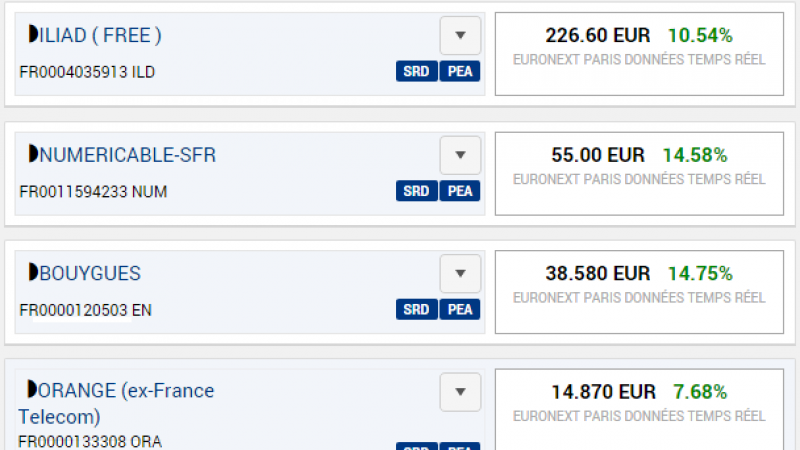Click the half-moon icon beside NUMERICABLE-SFR
This screenshot has width=800, height=450.
click(33, 154)
